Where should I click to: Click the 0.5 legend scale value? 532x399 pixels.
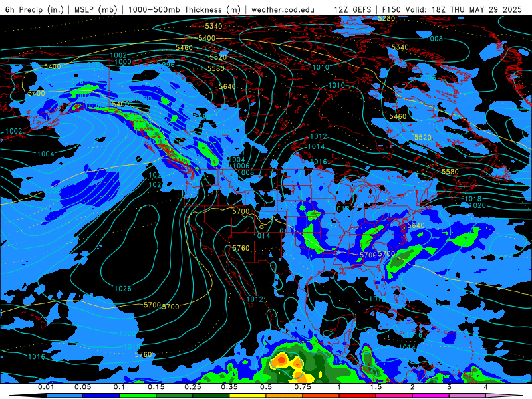point(266,387)
